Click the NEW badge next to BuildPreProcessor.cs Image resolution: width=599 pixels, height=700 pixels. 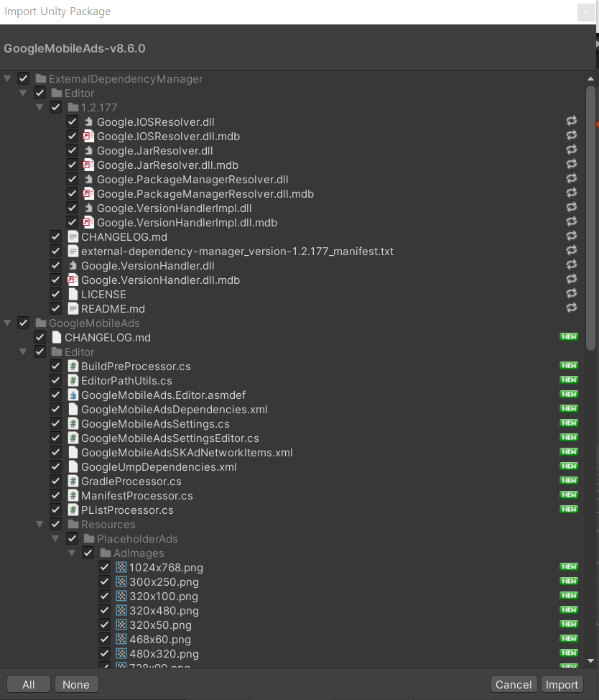pyautogui.click(x=569, y=366)
